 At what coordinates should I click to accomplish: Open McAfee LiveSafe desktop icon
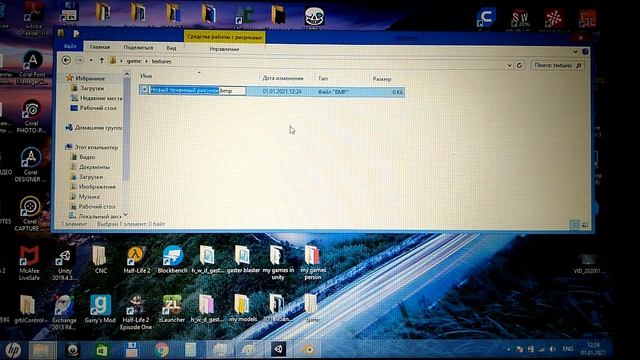(x=29, y=262)
